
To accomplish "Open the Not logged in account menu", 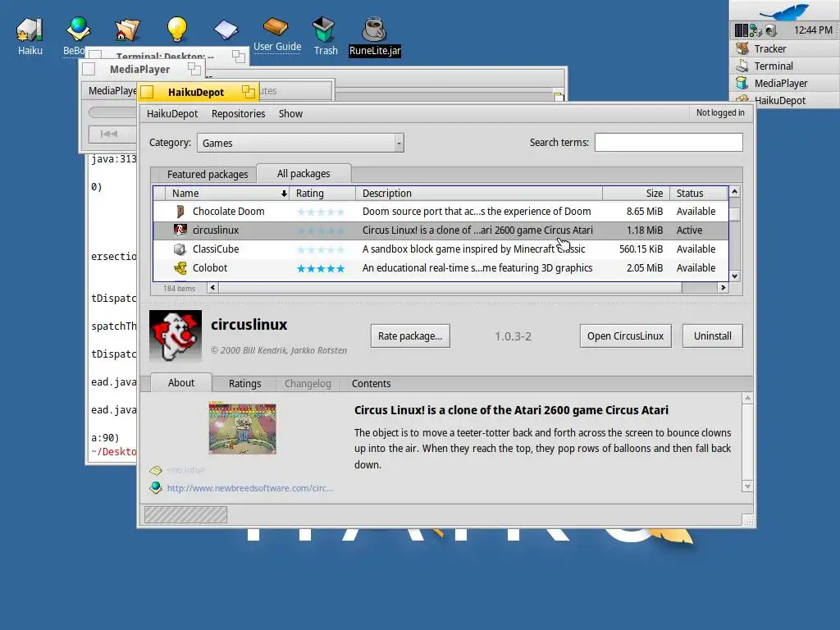I will (x=720, y=112).
